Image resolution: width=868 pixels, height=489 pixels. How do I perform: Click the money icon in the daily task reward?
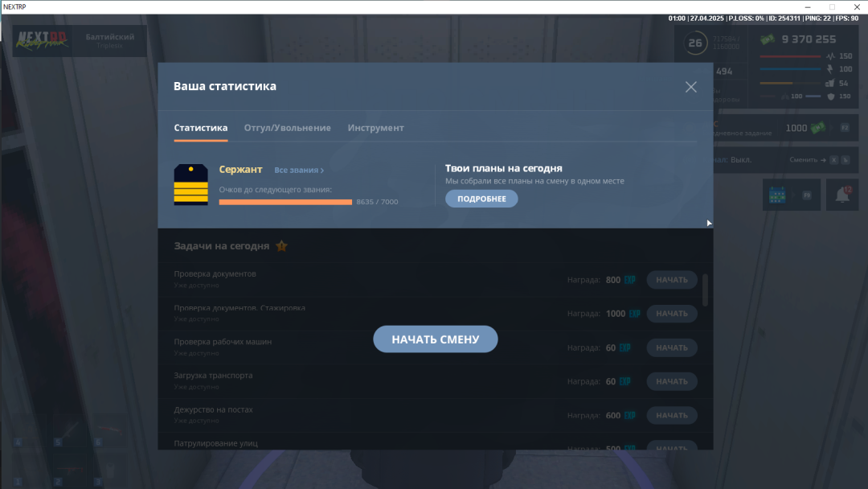click(x=818, y=128)
